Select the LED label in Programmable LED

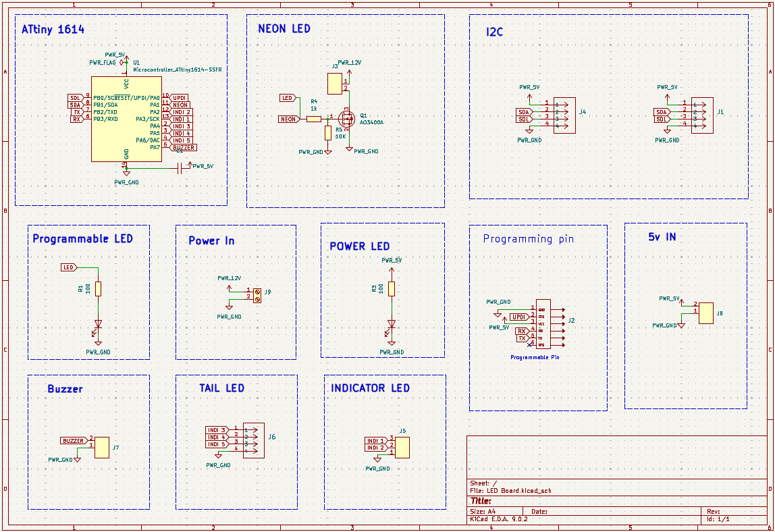point(69,267)
